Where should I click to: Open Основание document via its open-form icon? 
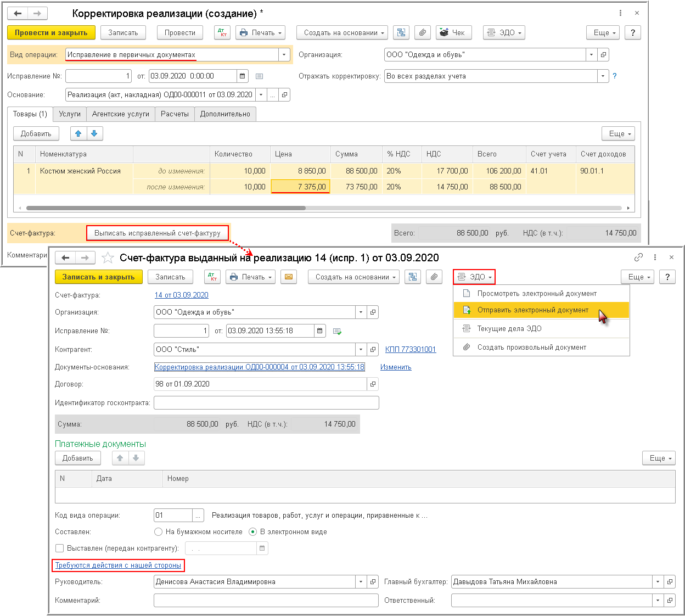(x=284, y=95)
